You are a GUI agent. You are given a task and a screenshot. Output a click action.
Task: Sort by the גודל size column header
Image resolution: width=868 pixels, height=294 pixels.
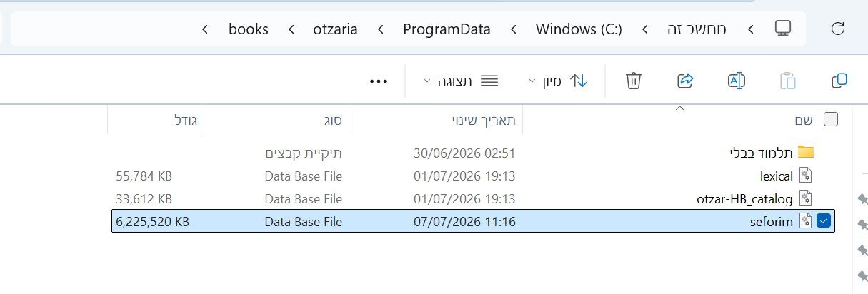tap(156, 120)
